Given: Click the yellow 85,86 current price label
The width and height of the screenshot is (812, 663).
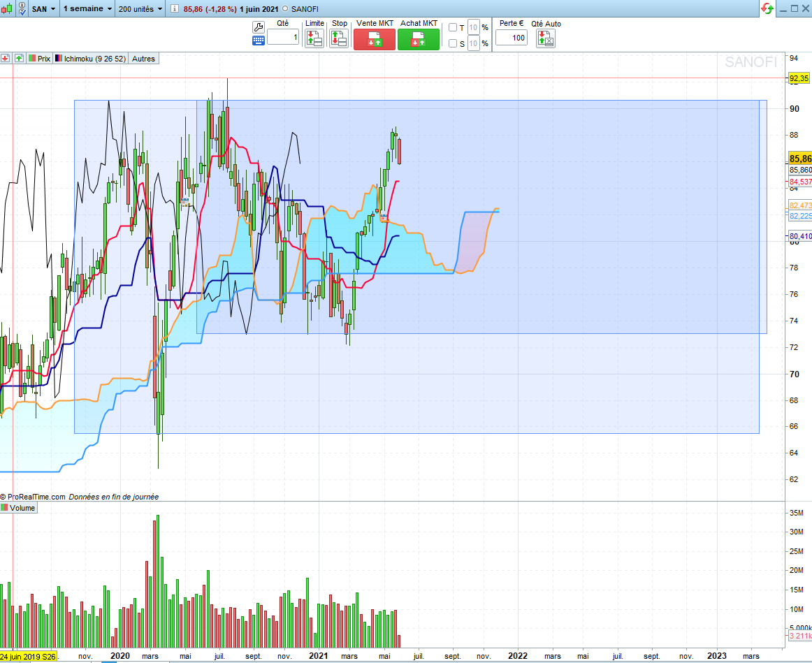Looking at the screenshot, I should 800,159.
